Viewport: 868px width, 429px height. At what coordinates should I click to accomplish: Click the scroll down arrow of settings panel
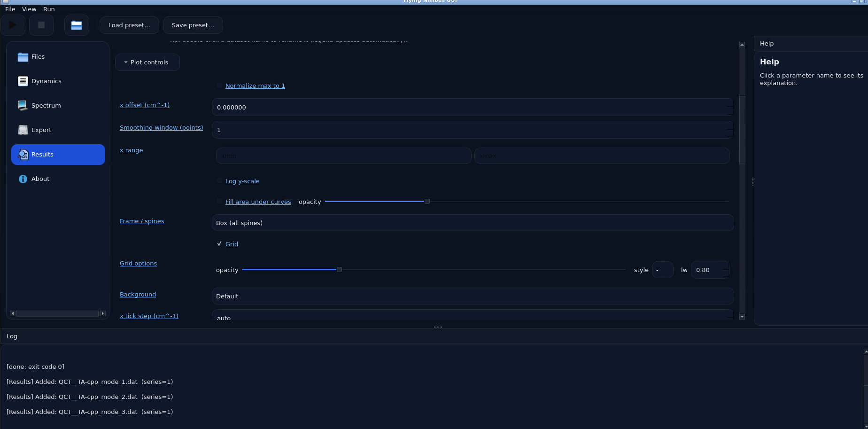742,317
